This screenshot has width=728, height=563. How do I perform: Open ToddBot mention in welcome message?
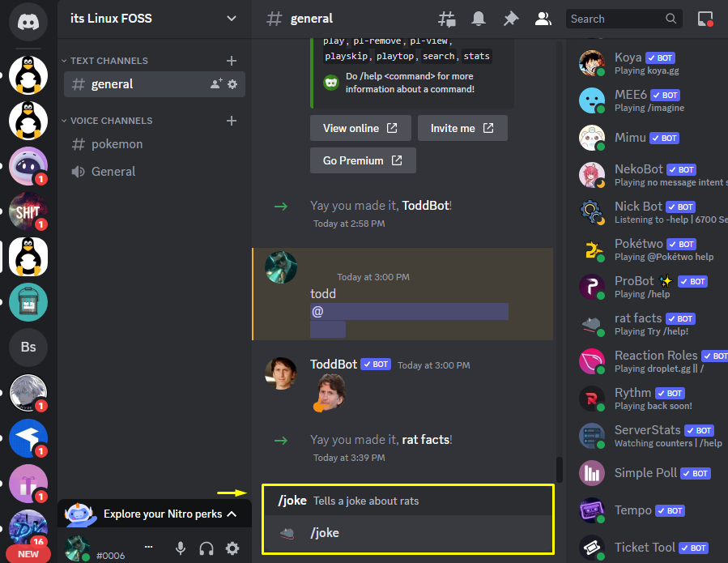click(425, 206)
